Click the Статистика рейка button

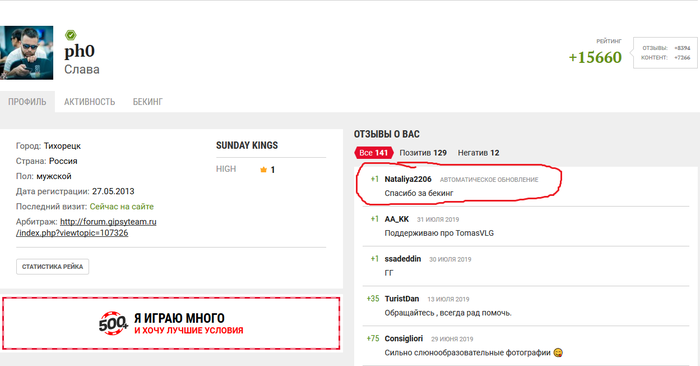(x=53, y=266)
